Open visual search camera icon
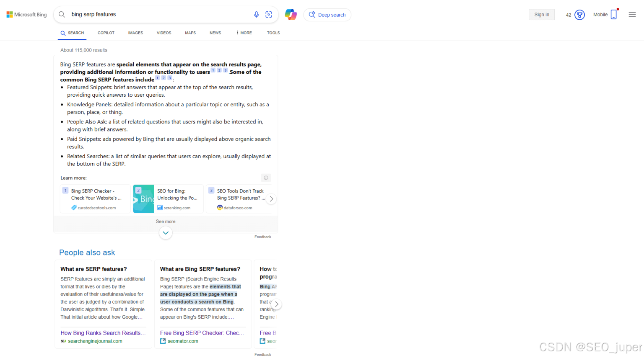644x358 pixels. 269,15
